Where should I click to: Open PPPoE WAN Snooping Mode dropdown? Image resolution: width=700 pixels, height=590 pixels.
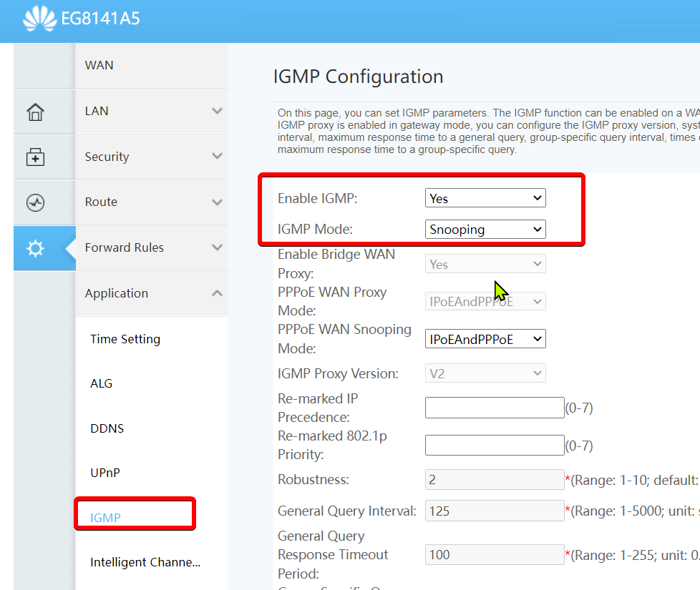tap(485, 339)
